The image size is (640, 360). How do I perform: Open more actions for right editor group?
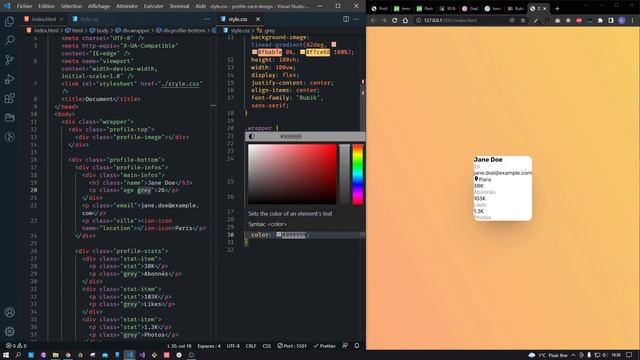356,19
